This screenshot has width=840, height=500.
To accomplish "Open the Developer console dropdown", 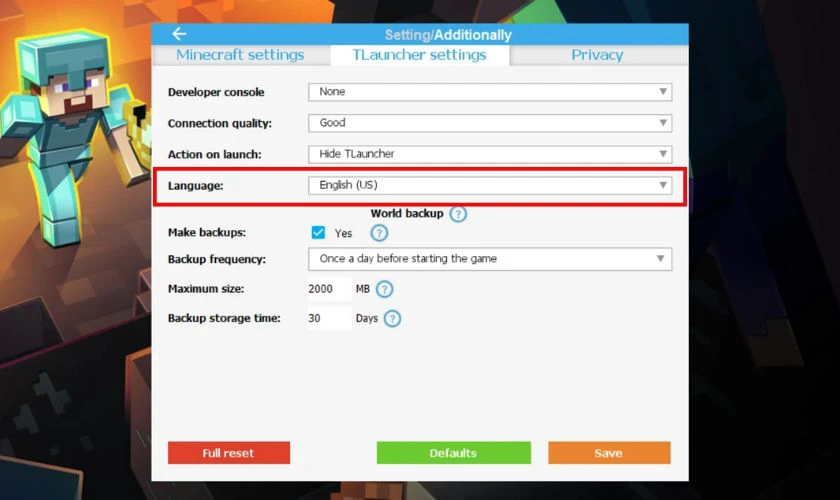I will pyautogui.click(x=490, y=92).
